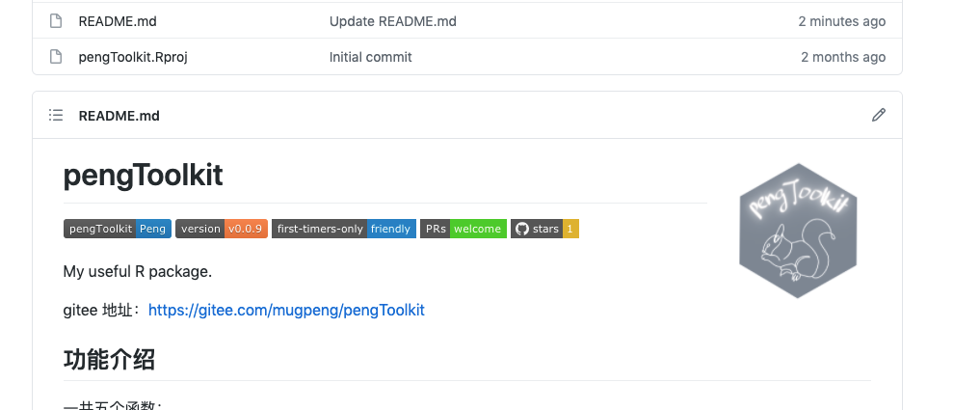Click the 功能介绍 section heading
980x410 pixels.
tap(109, 360)
